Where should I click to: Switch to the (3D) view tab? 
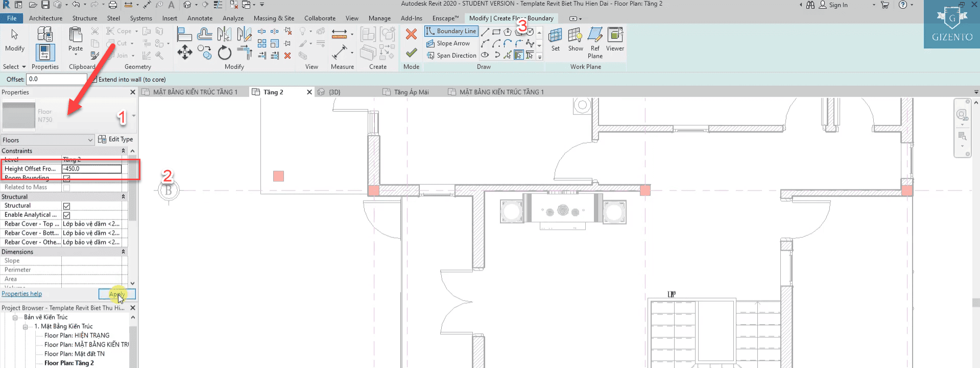tap(334, 92)
